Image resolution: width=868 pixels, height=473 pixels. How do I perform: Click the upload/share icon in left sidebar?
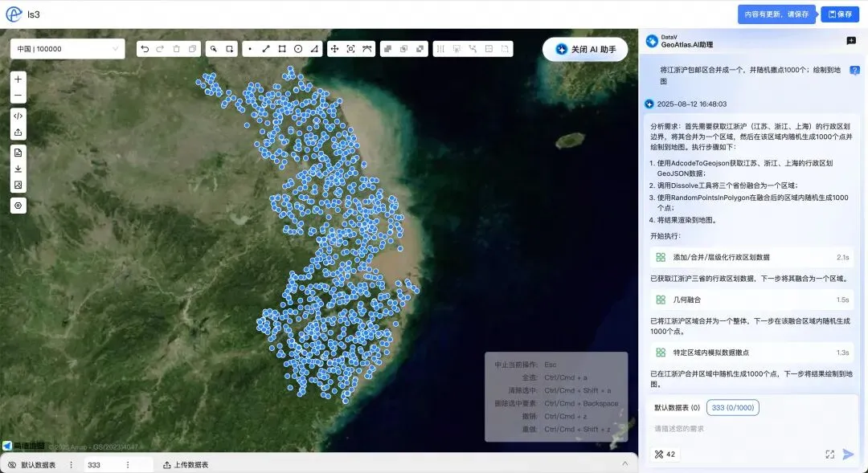click(18, 133)
